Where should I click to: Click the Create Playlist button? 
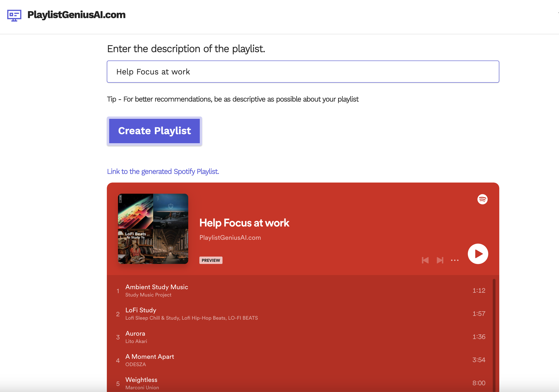point(154,131)
